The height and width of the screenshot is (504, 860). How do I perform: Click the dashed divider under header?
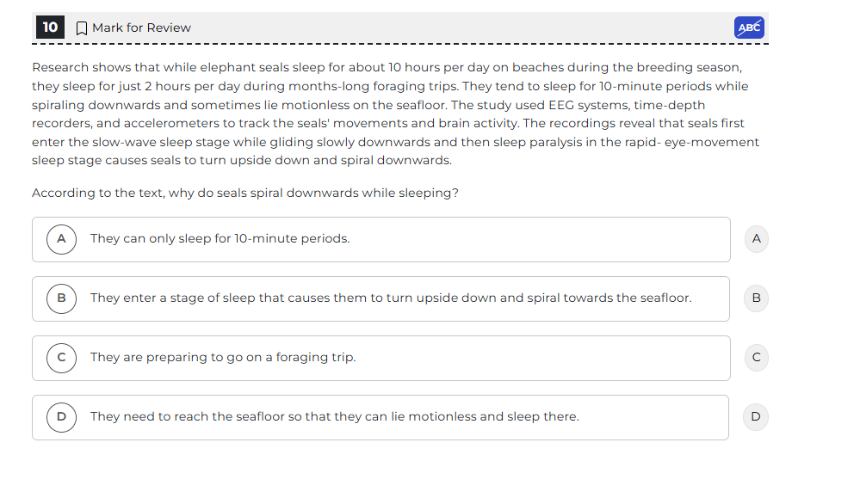point(399,44)
